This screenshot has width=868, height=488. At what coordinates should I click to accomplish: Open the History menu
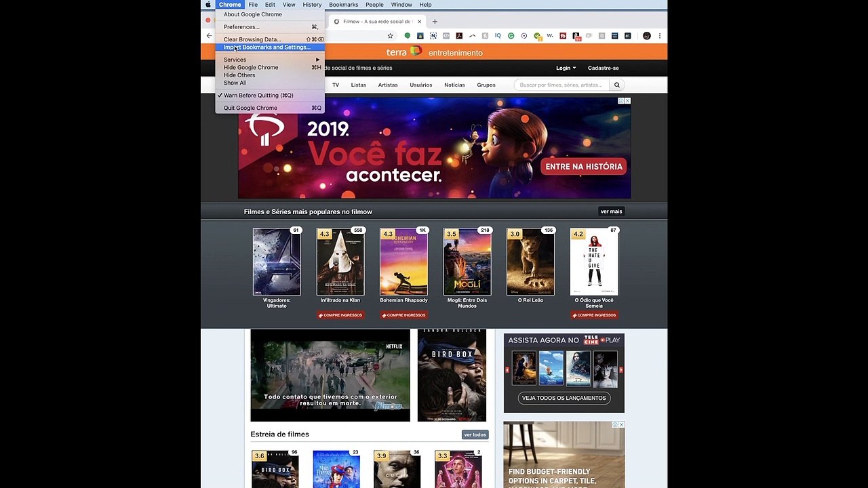[312, 5]
